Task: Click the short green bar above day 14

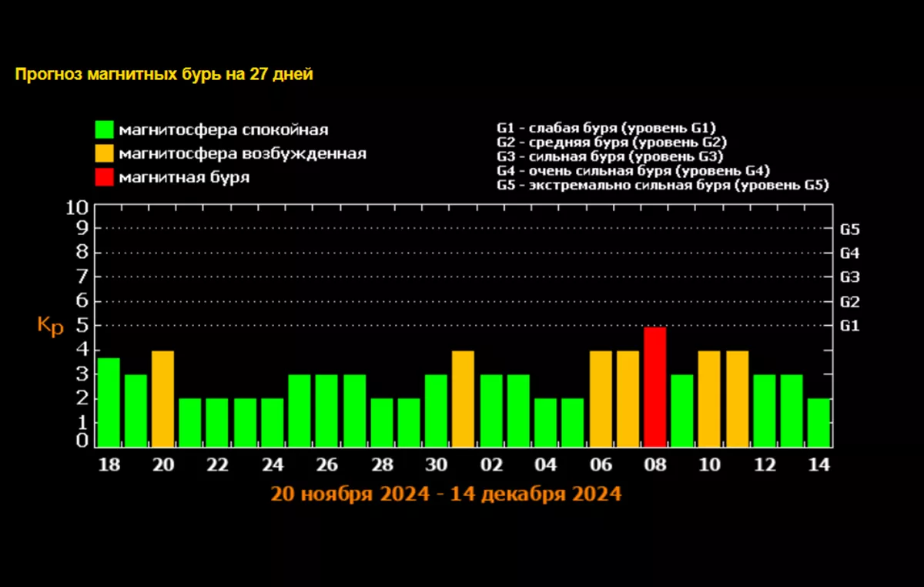Action: point(819,422)
